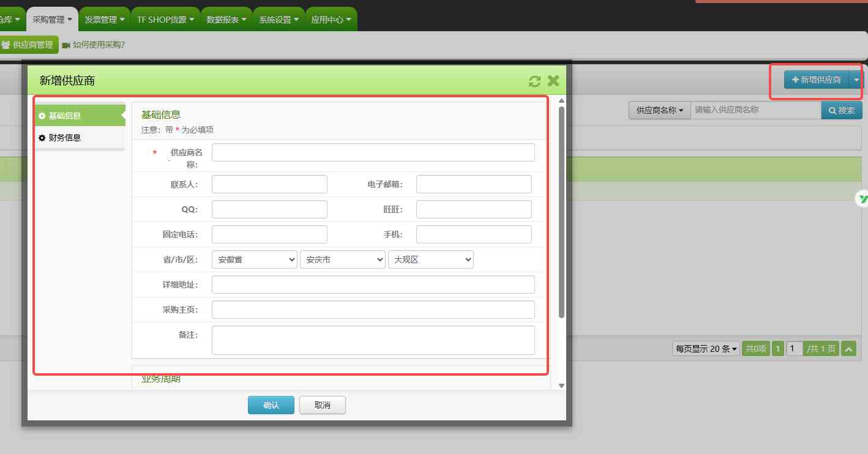This screenshot has width=868, height=454.
Task: Open the district dropdown showing 大观区
Action: coord(430,259)
